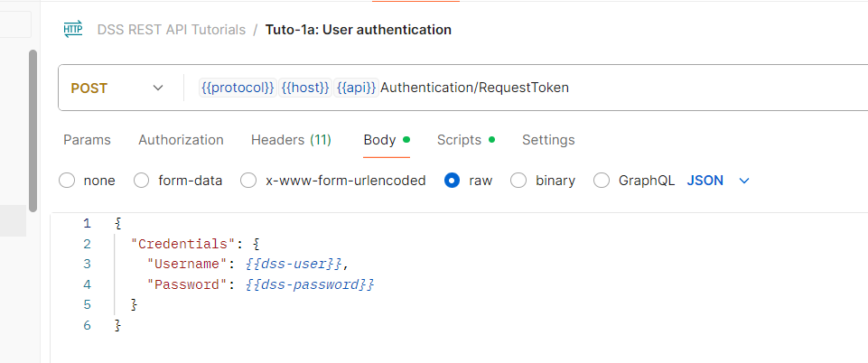The height and width of the screenshot is (363, 868).
Task: Open DSS REST API Tutorials breadcrumb link
Action: pos(171,30)
